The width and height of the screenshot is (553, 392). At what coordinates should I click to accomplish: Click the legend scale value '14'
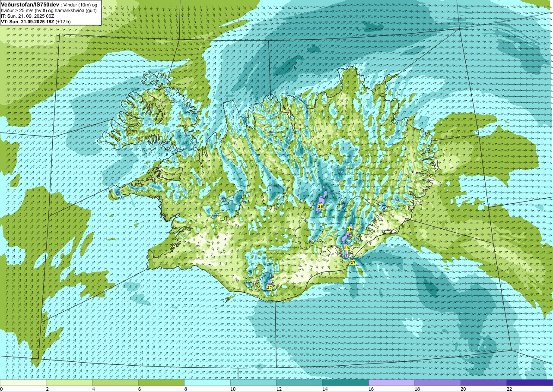325,389
